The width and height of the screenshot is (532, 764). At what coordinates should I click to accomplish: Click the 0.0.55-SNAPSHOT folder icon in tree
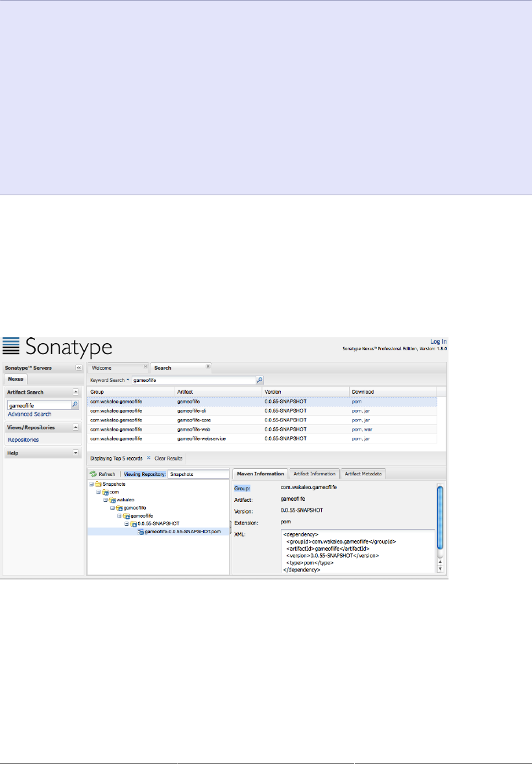click(133, 524)
